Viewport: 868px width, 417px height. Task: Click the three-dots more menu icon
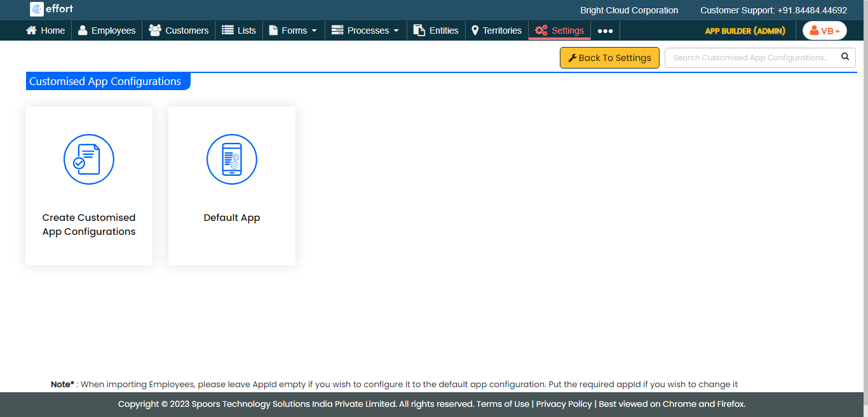605,31
